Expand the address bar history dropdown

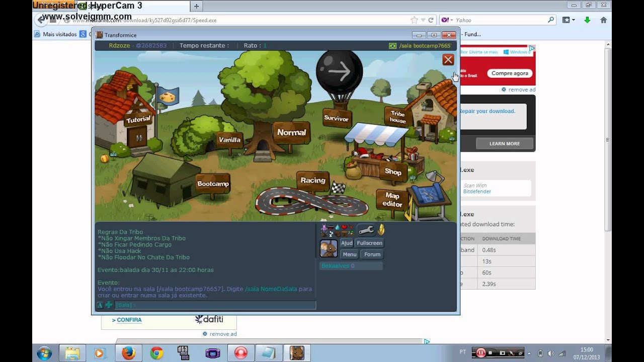pos(423,20)
